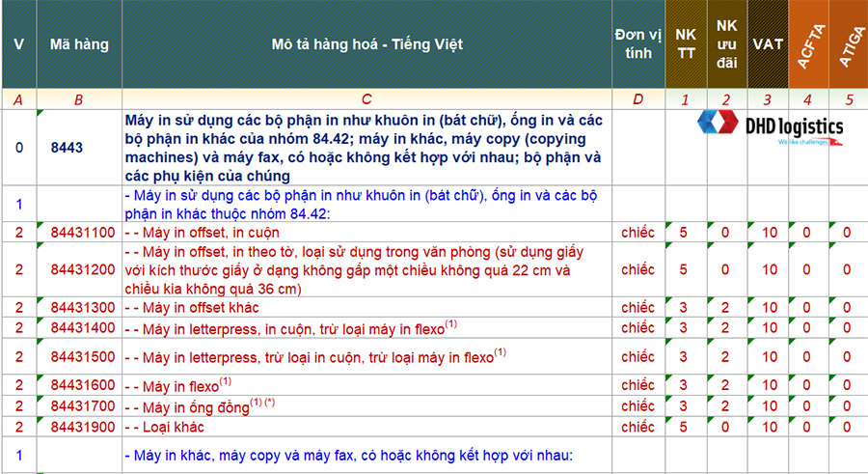Select the code cell 84431600
Image resolution: width=868 pixels, height=474 pixels.
(83, 385)
